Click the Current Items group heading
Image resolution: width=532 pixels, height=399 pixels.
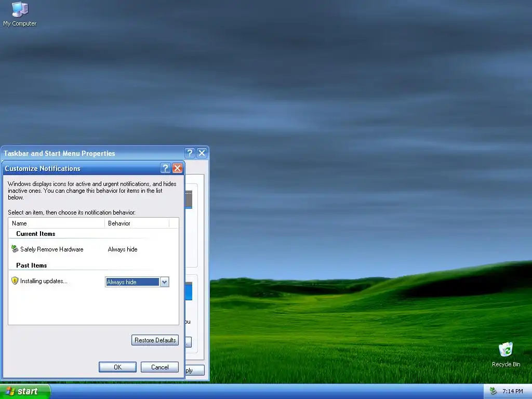pyautogui.click(x=36, y=233)
